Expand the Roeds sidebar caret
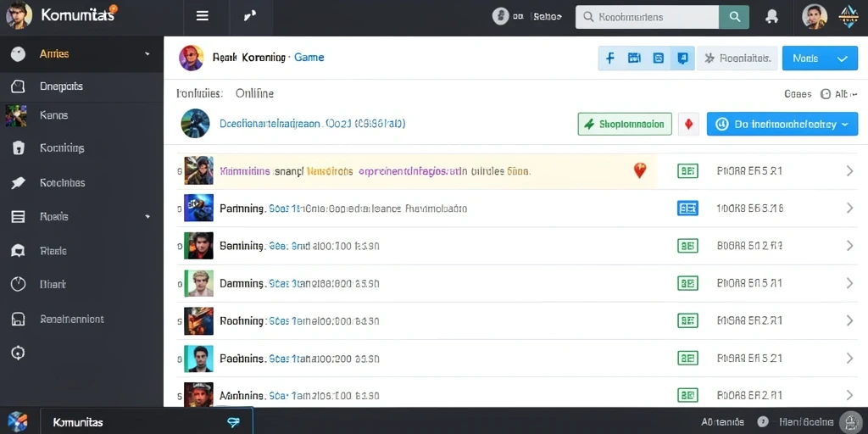The width and height of the screenshot is (868, 434). tap(147, 216)
